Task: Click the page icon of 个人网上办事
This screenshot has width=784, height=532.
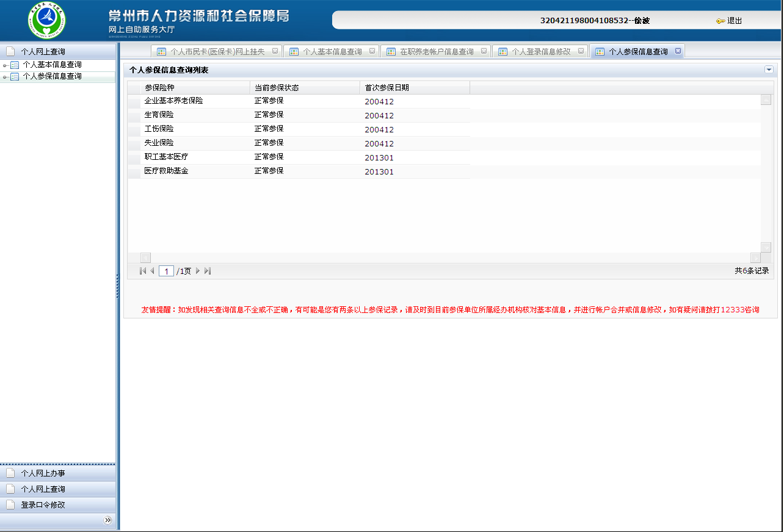Action: tap(10, 473)
